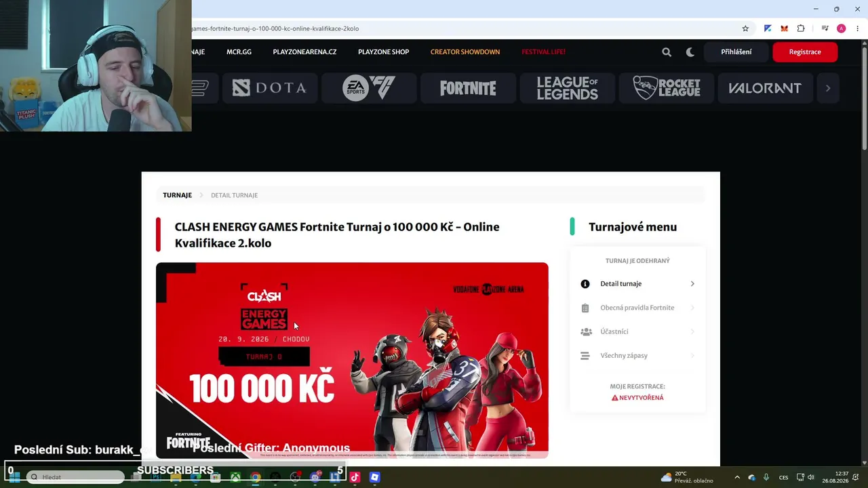The width and height of the screenshot is (868, 488).
Task: Open the network tray icon
Action: click(800, 477)
